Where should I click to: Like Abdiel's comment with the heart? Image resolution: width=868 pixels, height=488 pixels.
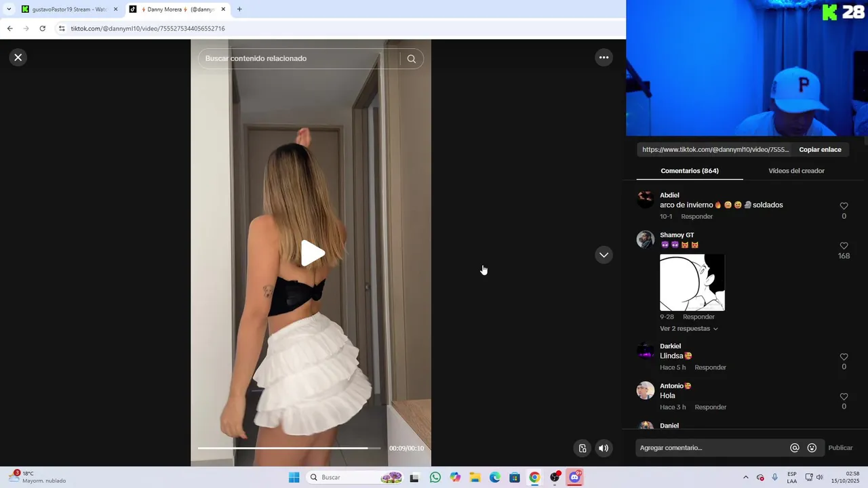point(844,206)
